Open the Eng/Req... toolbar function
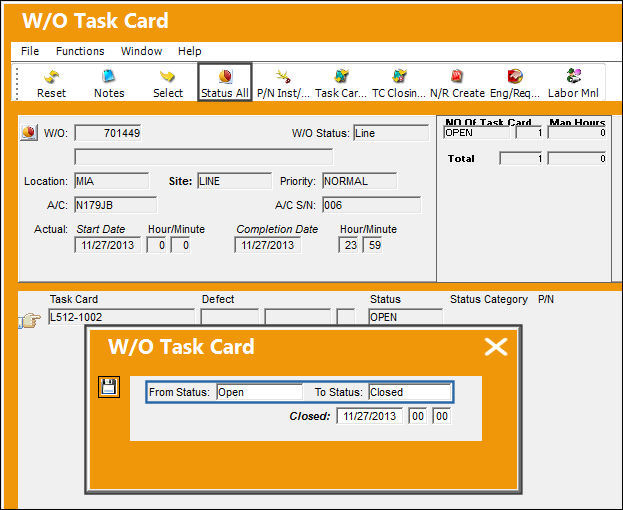623x510 pixels. click(x=515, y=83)
